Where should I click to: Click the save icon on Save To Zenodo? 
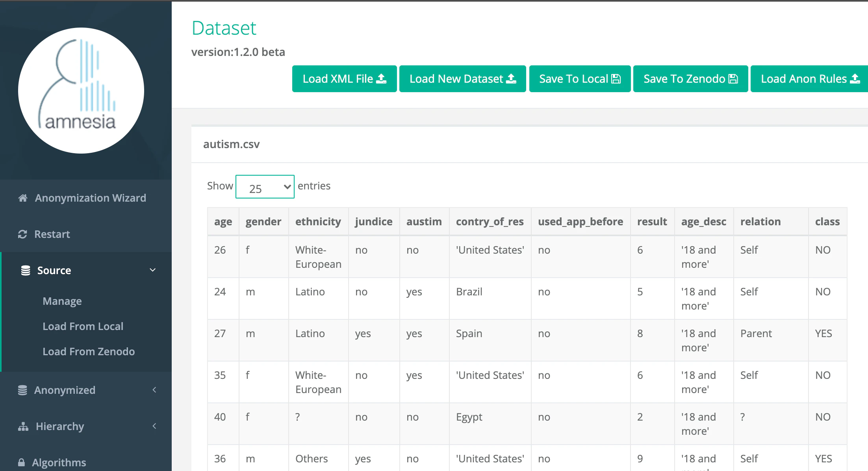coord(733,78)
